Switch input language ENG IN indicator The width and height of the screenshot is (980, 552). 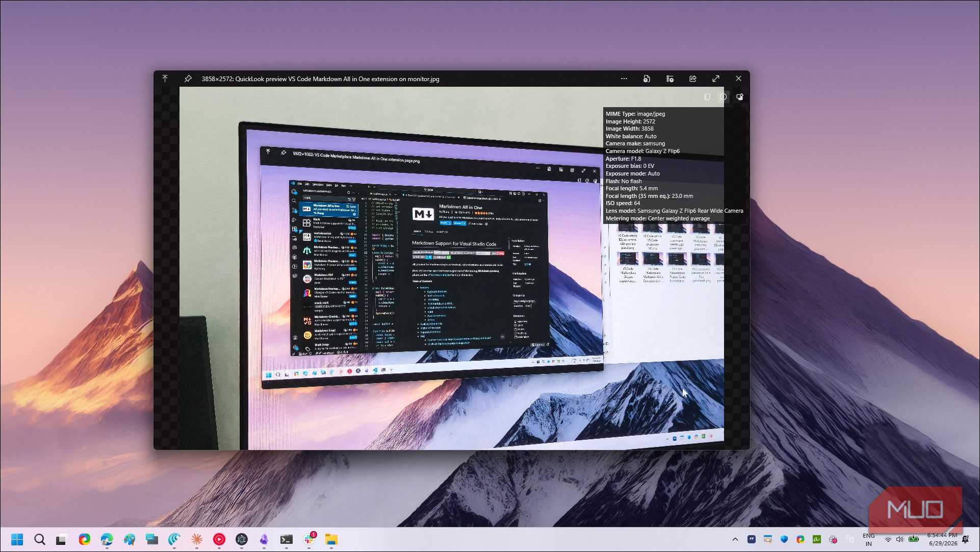pyautogui.click(x=868, y=540)
